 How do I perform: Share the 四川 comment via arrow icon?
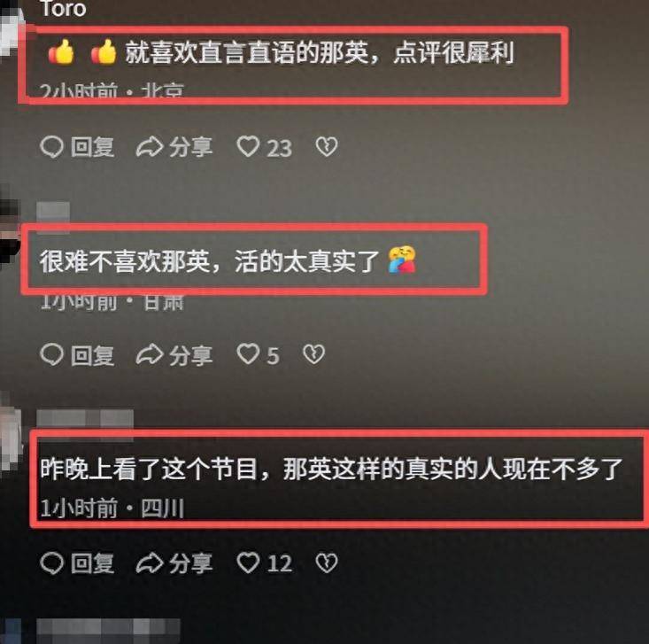[150, 563]
